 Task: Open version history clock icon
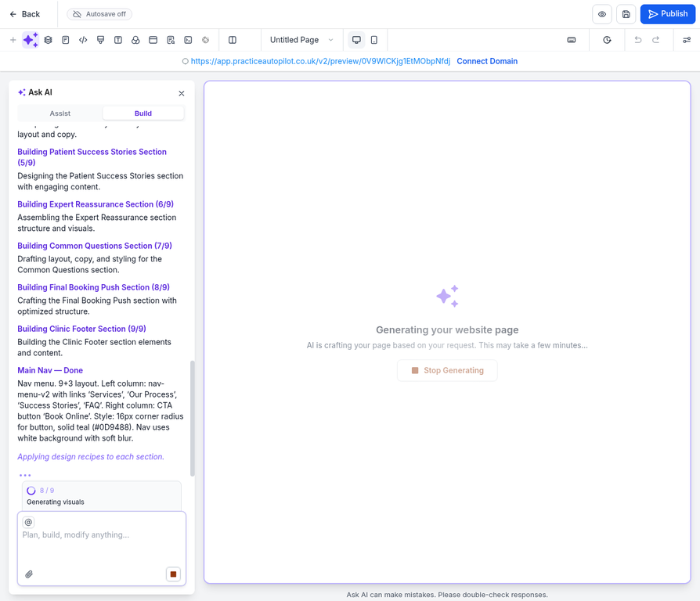[607, 40]
